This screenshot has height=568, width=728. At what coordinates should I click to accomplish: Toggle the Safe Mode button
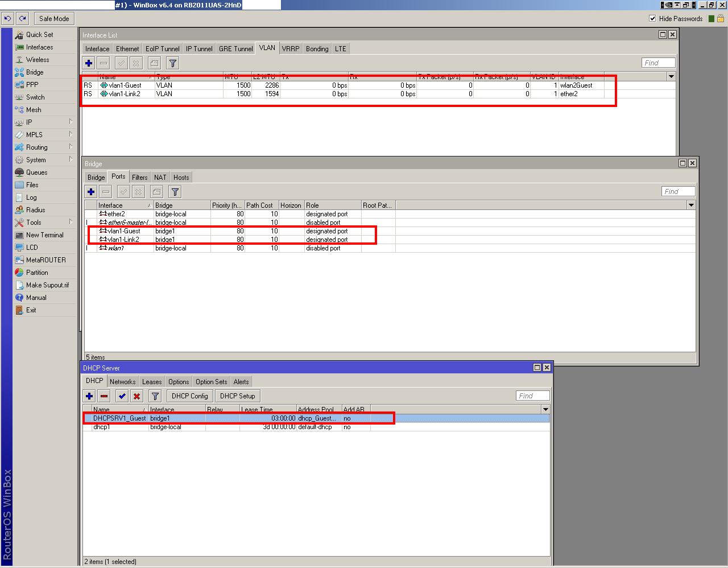[54, 19]
